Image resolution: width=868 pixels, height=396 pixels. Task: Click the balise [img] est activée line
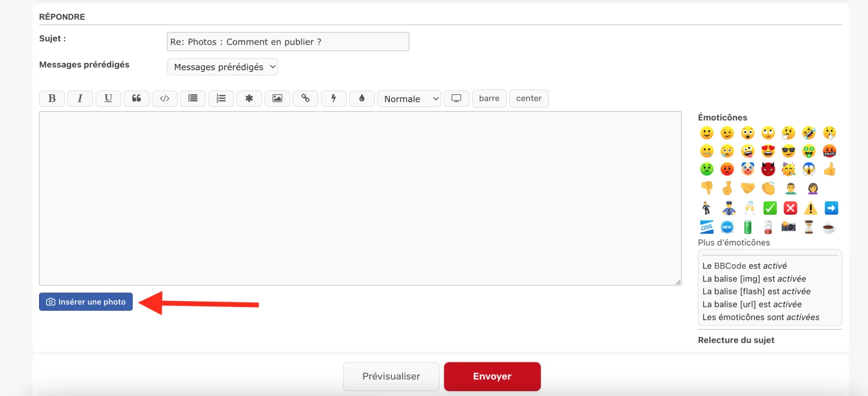click(754, 279)
